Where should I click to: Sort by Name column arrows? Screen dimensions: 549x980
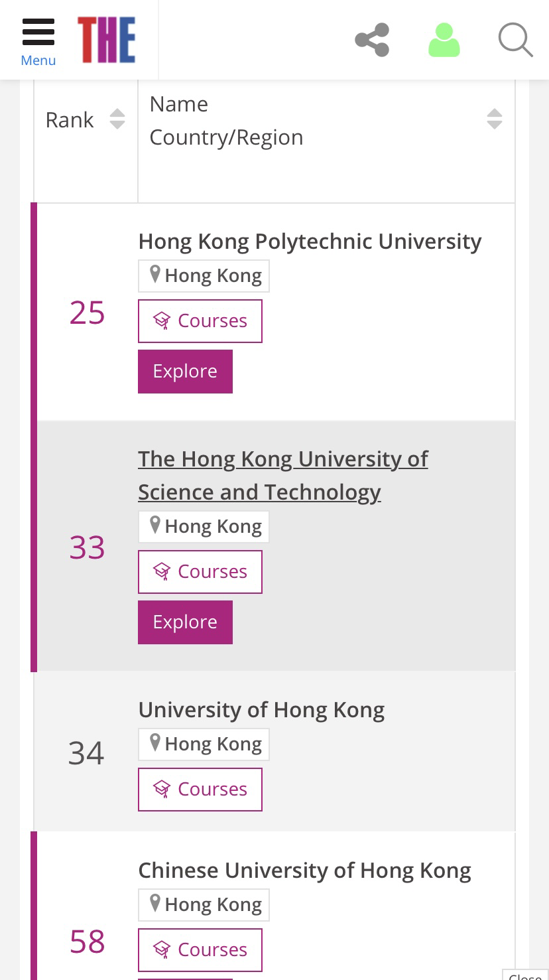[495, 119]
